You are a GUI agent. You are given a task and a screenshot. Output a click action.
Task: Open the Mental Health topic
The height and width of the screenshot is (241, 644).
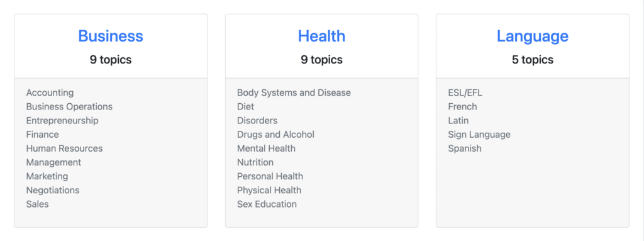[x=266, y=149]
